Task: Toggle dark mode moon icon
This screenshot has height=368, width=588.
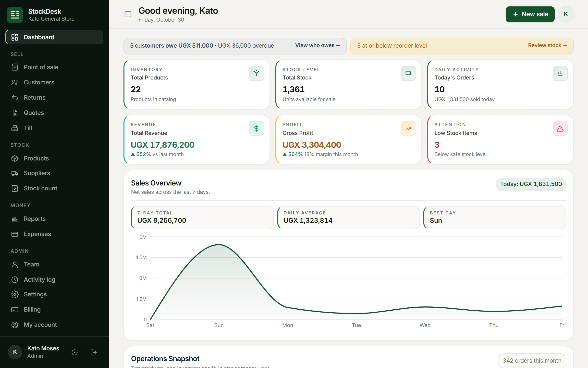Action: (x=74, y=352)
